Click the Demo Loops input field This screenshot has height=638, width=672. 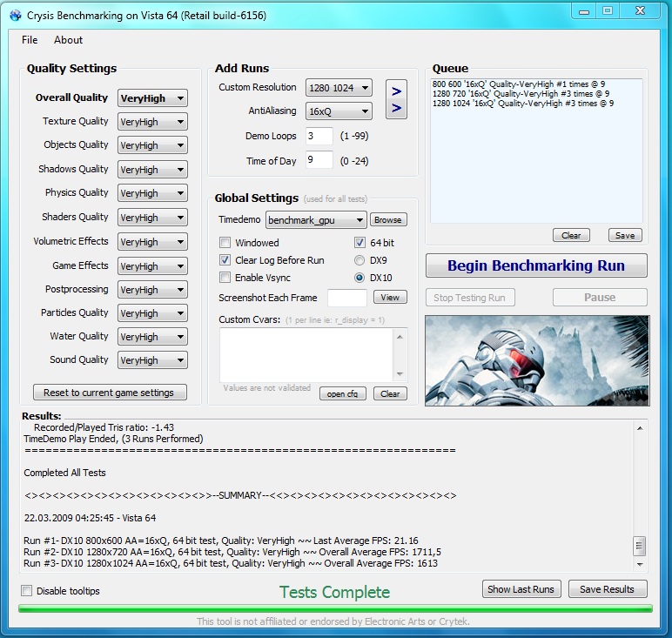tap(319, 137)
